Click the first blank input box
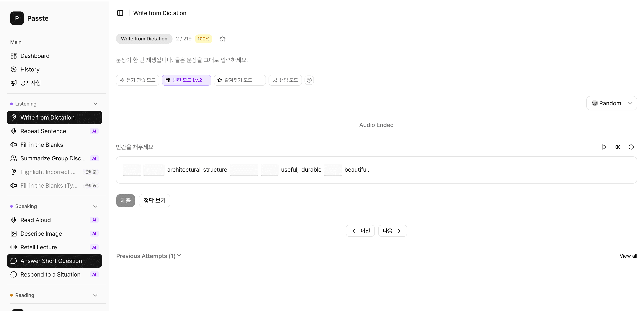The height and width of the screenshot is (311, 644). pyautogui.click(x=132, y=170)
